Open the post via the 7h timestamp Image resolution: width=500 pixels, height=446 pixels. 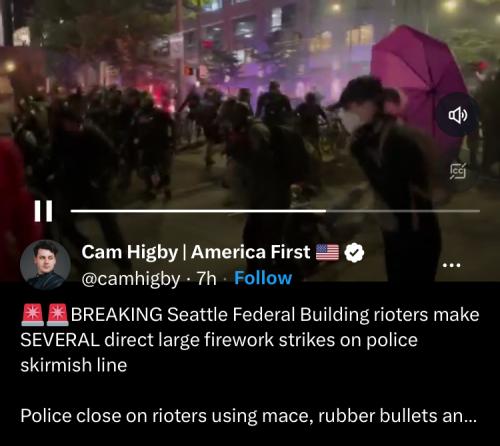click(x=207, y=278)
